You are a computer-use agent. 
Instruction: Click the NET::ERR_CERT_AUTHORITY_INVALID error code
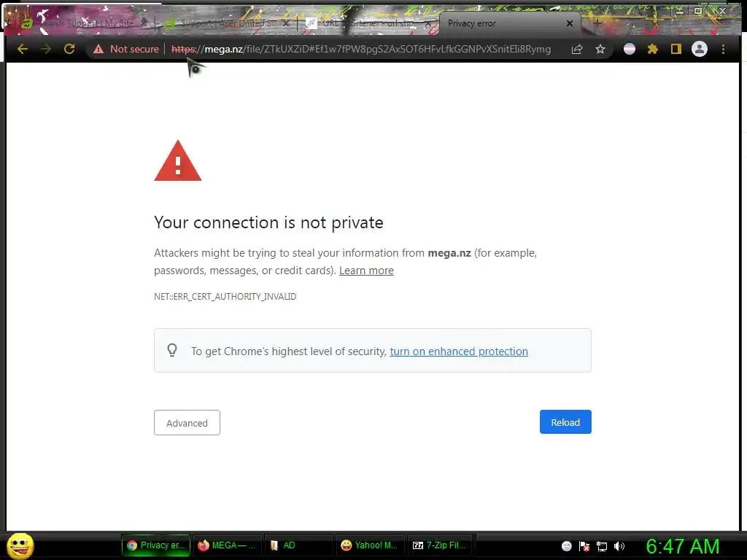pyautogui.click(x=225, y=296)
